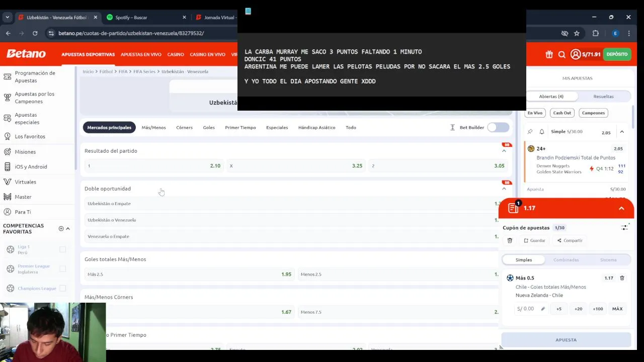Add a favorite competition with the plus icon
The width and height of the screenshot is (644, 362).
pos(61,228)
